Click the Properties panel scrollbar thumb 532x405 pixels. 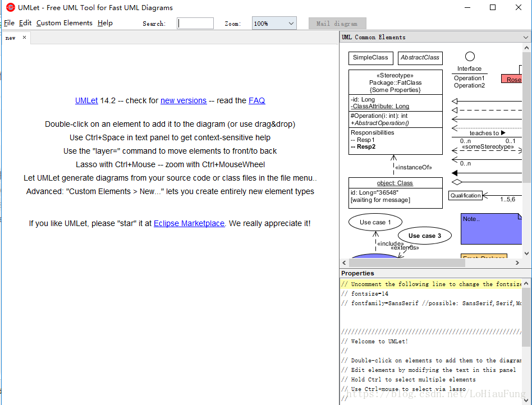526,317
